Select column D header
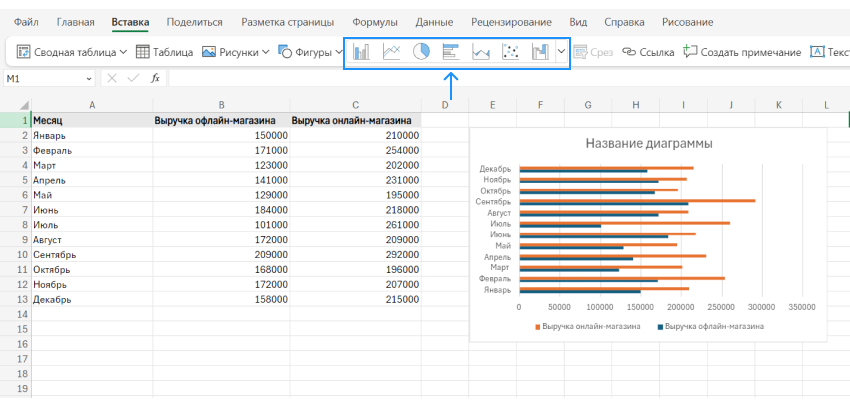850x406 pixels. [445, 105]
